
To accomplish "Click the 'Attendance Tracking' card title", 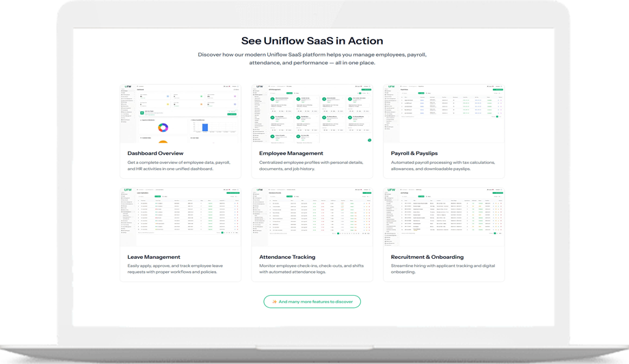I will tap(287, 257).
